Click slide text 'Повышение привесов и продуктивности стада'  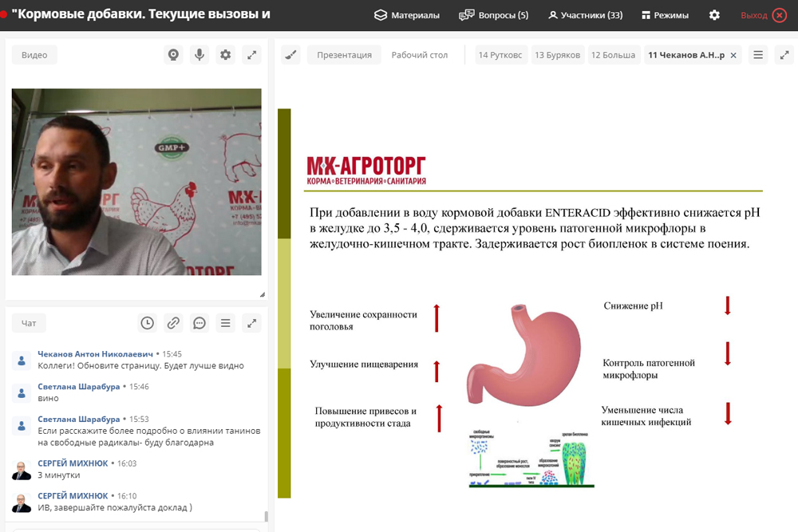coord(365,417)
